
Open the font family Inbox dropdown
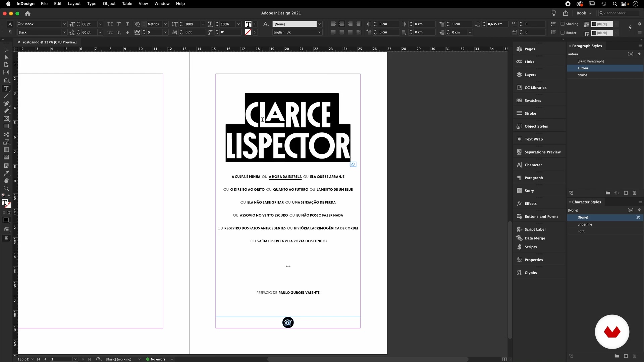pyautogui.click(x=64, y=24)
